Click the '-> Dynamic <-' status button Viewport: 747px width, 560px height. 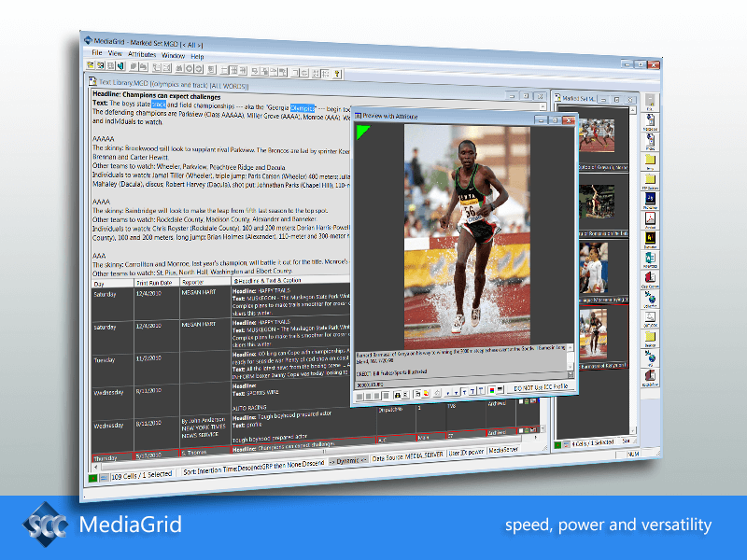(x=347, y=461)
